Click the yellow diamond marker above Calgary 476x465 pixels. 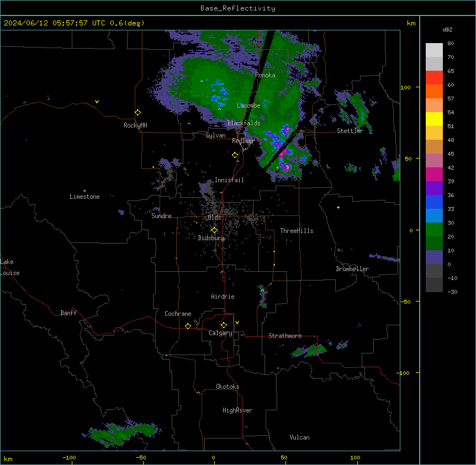tap(224, 325)
